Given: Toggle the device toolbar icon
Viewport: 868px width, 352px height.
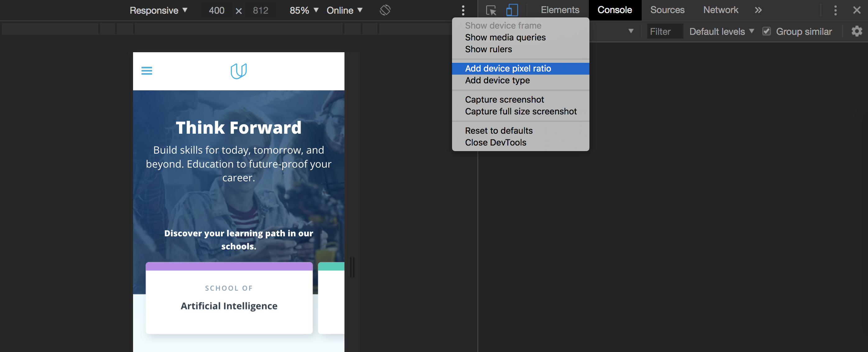Looking at the screenshot, I should point(511,10).
